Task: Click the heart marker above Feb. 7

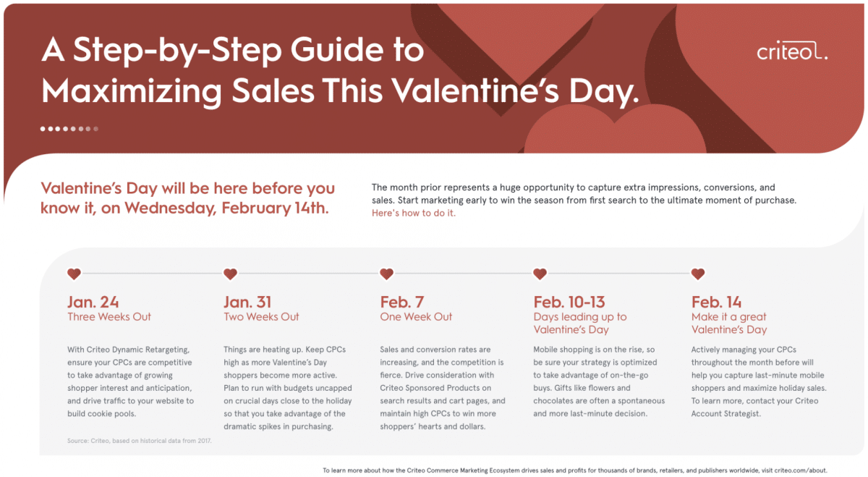Action: tap(386, 274)
